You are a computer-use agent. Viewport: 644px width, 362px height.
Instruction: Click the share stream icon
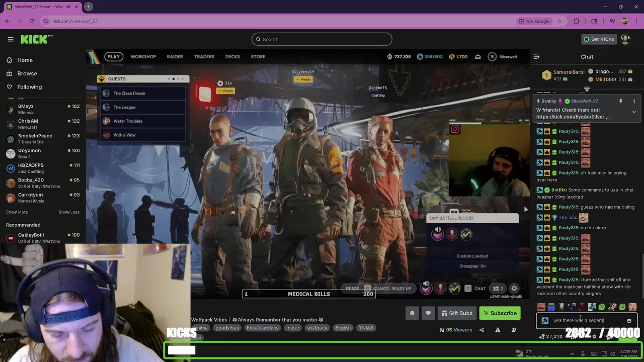[x=481, y=330]
